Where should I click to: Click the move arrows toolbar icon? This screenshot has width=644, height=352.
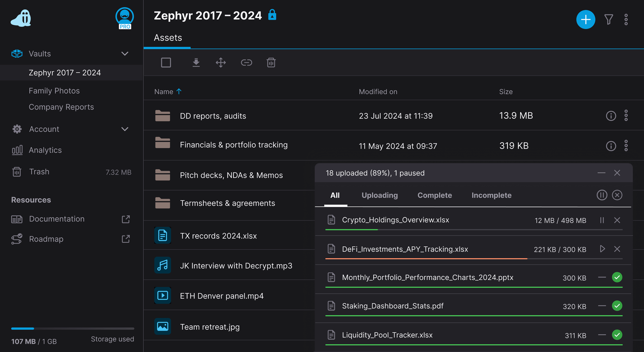[221, 63]
